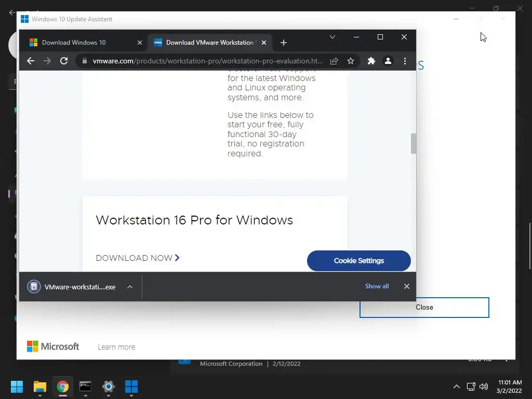View site lock security info
This screenshot has height=399, width=532.
pos(85,61)
